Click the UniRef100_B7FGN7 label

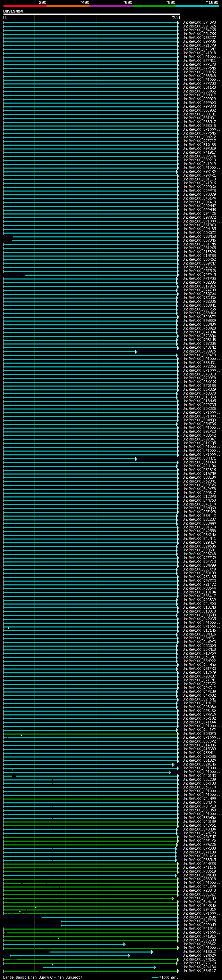coord(199,49)
